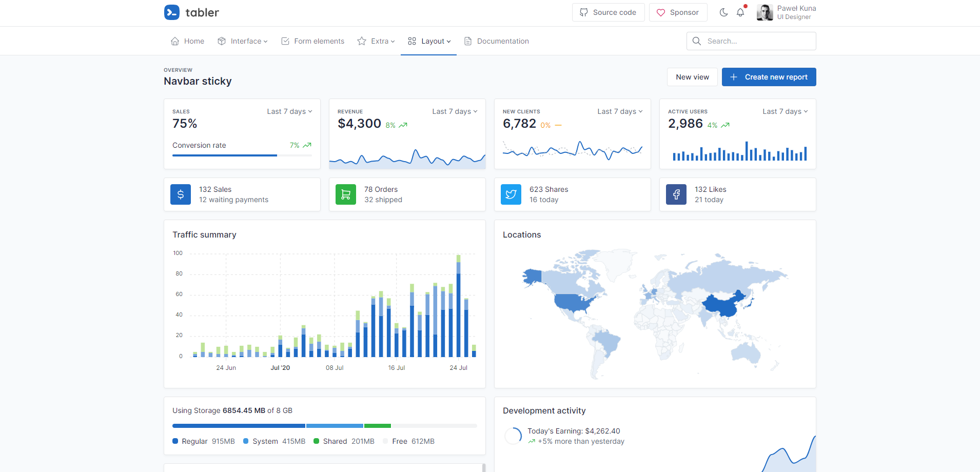Click the Paweł Kuna user name
The image size is (980, 472).
(x=797, y=8)
